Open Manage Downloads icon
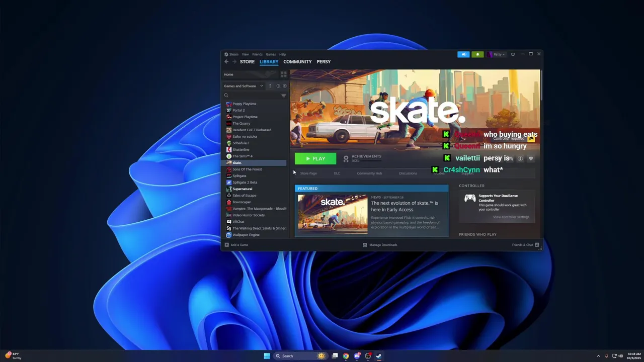Screen dimensions: 644x362 pyautogui.click(x=365, y=245)
